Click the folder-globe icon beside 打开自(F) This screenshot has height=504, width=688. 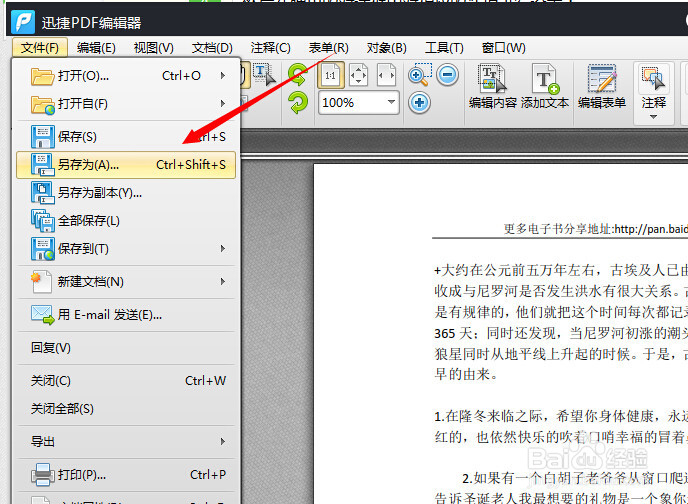click(x=43, y=105)
